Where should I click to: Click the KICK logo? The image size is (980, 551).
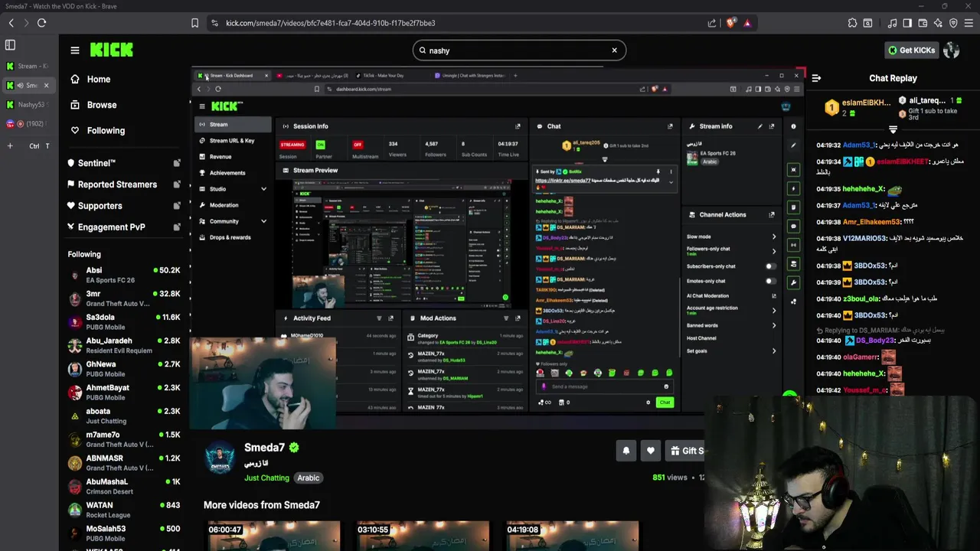(x=111, y=51)
